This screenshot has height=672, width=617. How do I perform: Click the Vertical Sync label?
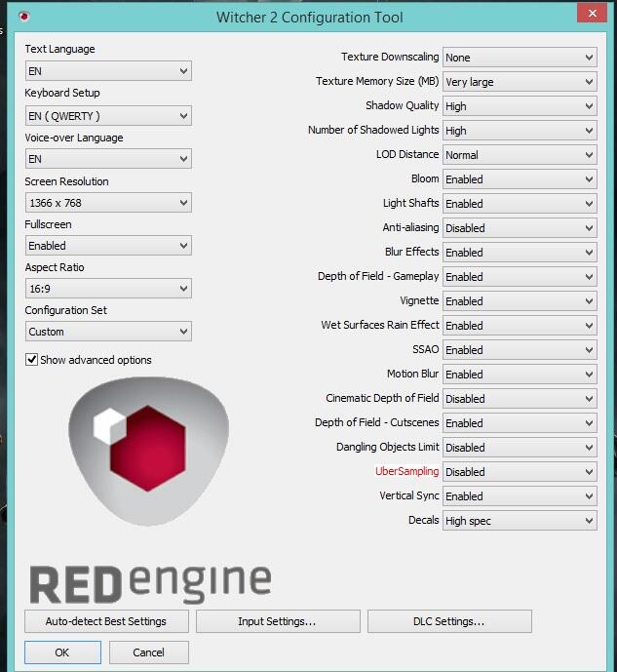point(409,495)
